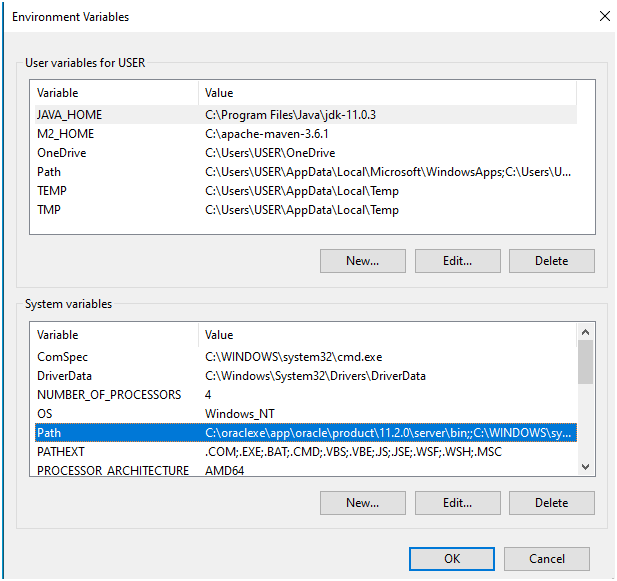Edit the selected system Path variable
Image resolution: width=617 pixels, height=581 pixels.
click(457, 503)
